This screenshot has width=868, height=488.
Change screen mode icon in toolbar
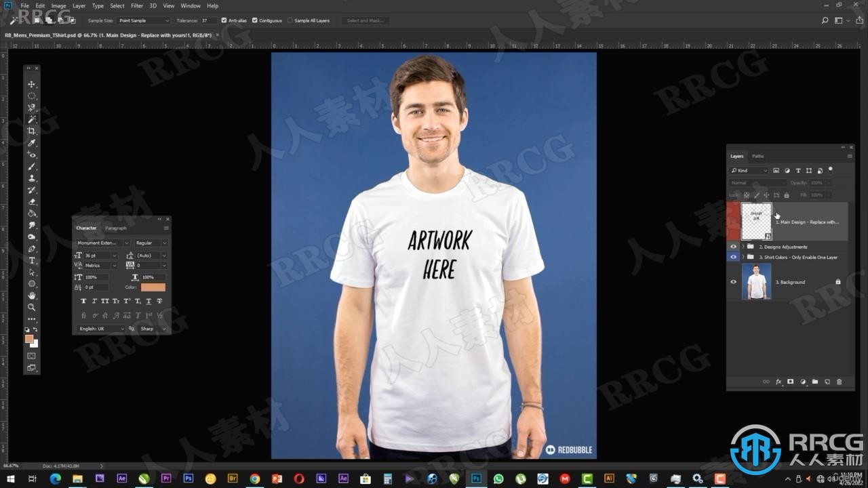[31, 368]
